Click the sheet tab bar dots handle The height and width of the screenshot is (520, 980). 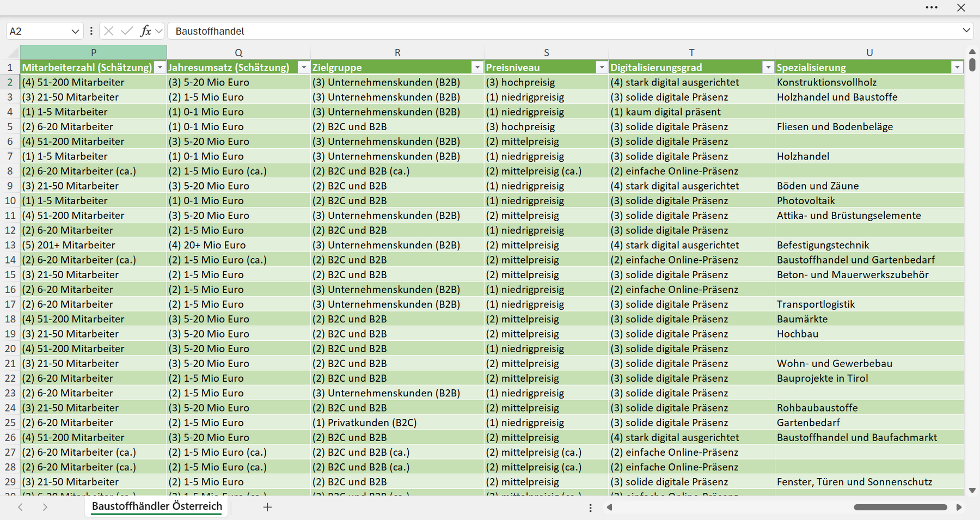coord(590,507)
